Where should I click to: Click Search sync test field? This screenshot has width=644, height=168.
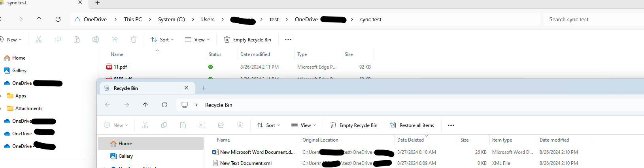pyautogui.click(x=594, y=19)
